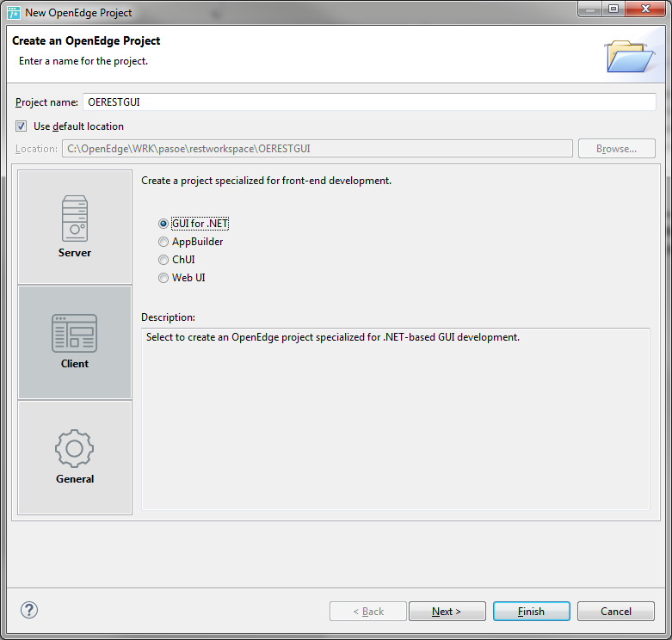Uncheck Use default location checkbox
The width and height of the screenshot is (672, 640).
21,126
